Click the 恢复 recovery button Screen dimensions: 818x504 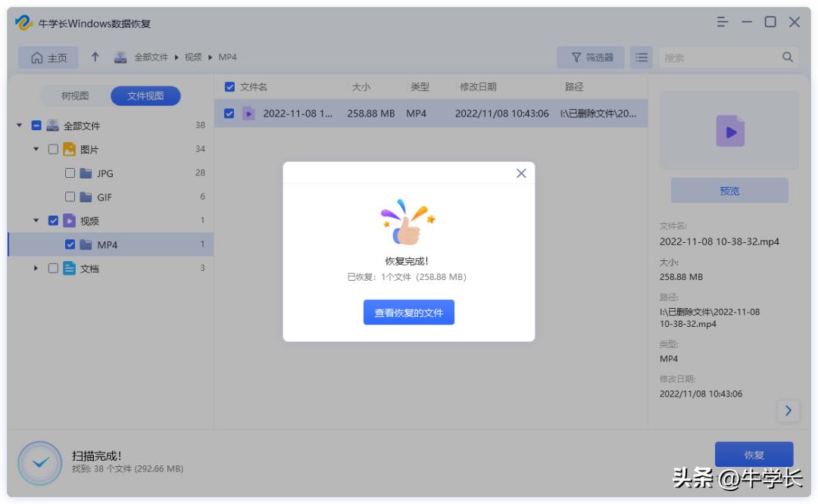pyautogui.click(x=754, y=454)
